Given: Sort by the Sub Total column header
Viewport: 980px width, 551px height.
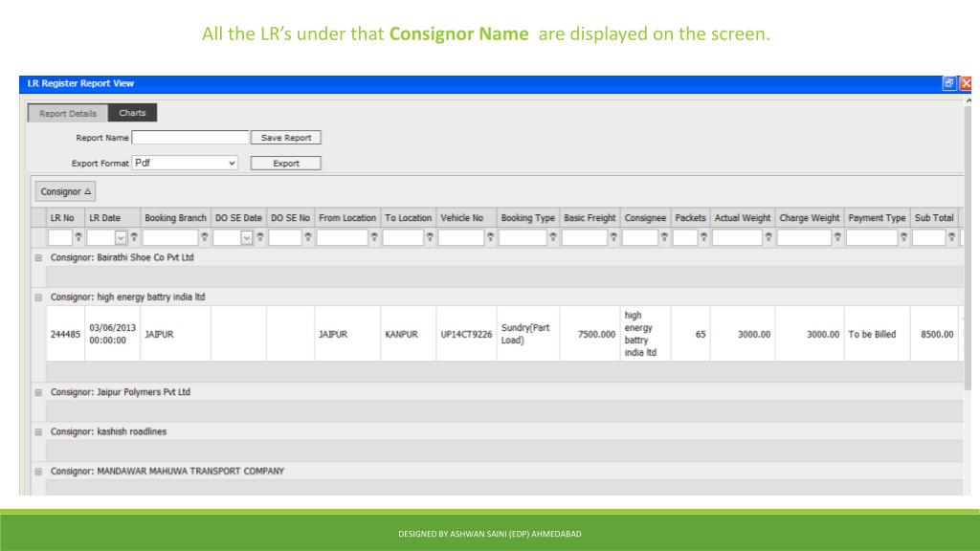Looking at the screenshot, I should coord(934,217).
